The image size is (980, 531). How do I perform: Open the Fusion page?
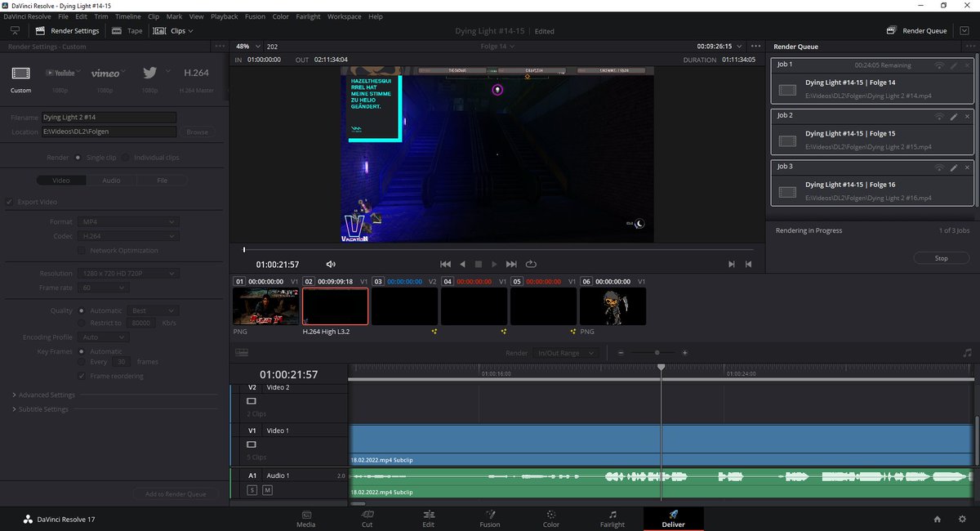pos(490,518)
